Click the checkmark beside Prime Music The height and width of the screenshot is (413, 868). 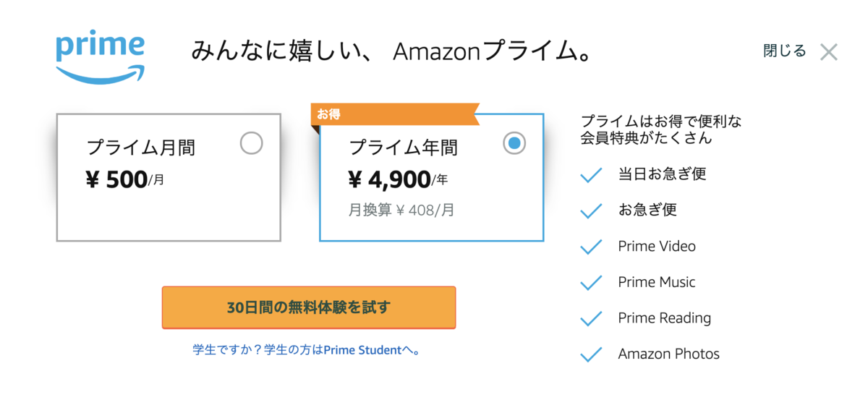click(592, 283)
